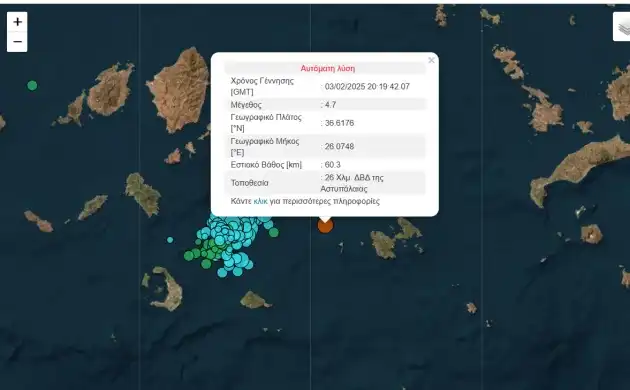Click the Astypalaia island on the map
This screenshot has height=390, width=630.
click(x=395, y=239)
